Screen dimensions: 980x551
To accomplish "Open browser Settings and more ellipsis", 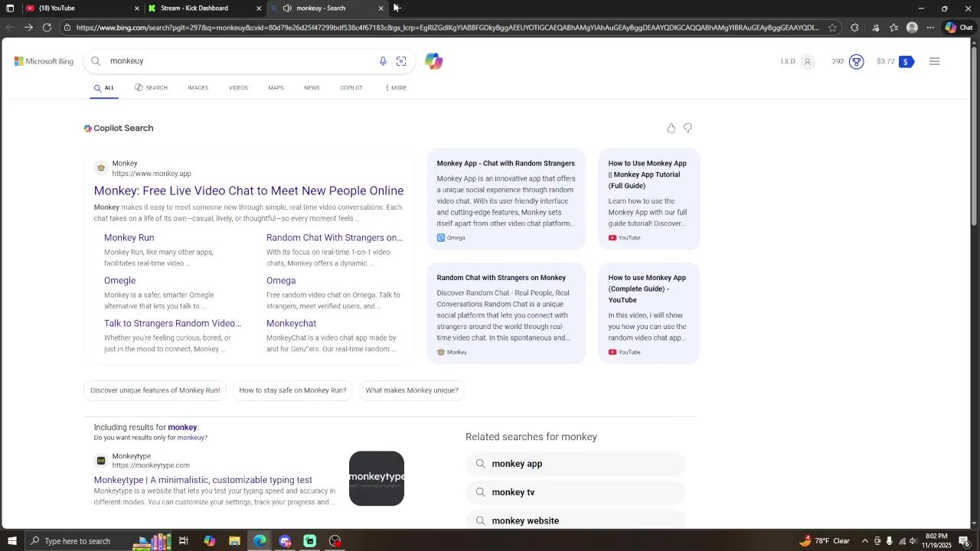I will 930,28.
